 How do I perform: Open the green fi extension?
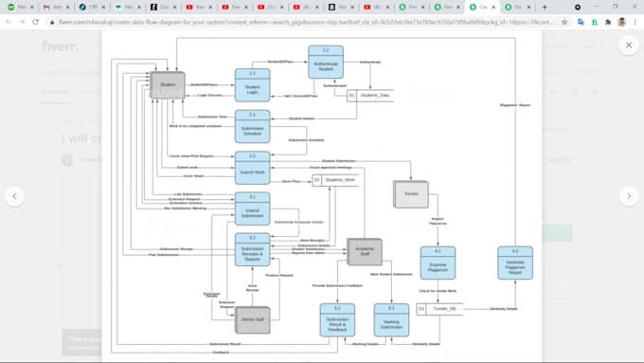pos(595,22)
